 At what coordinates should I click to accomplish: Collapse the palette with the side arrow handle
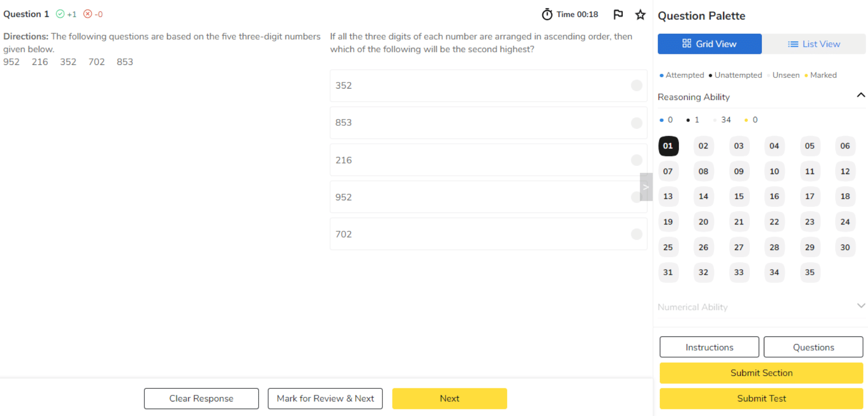click(646, 187)
